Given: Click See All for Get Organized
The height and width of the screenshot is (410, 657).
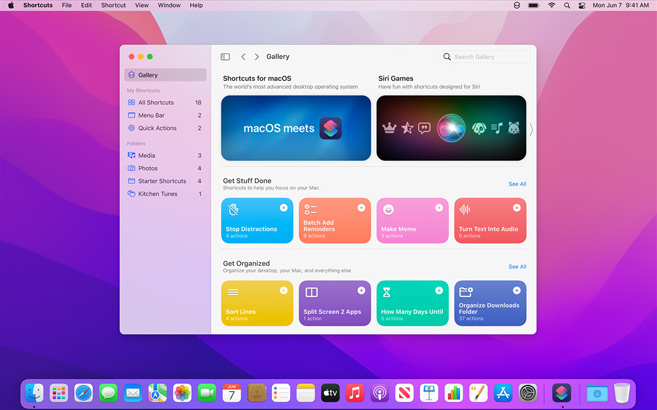Looking at the screenshot, I should pos(517,267).
